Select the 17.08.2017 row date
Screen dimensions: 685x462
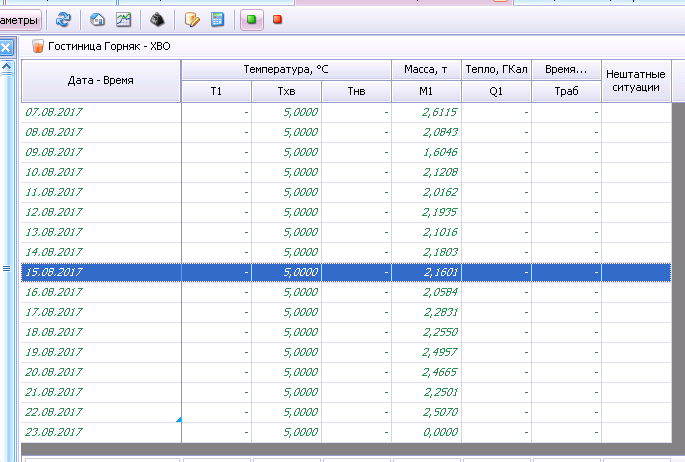(x=54, y=313)
